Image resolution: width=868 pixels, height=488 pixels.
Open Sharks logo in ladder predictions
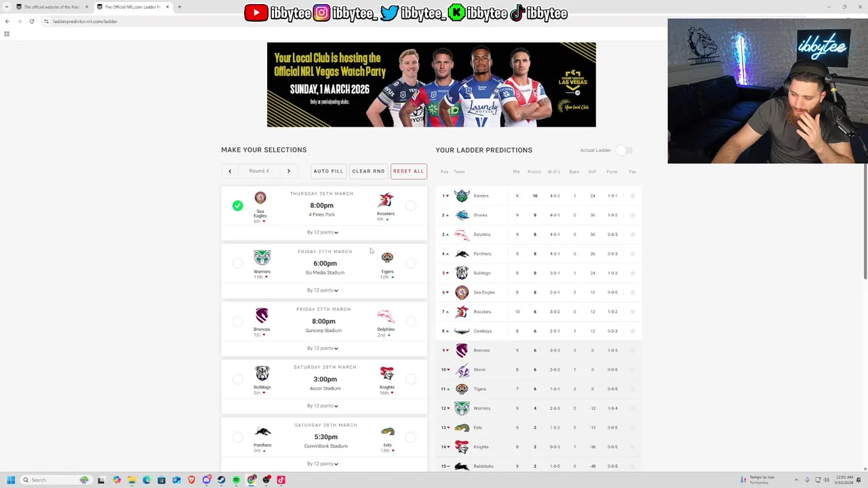click(x=462, y=215)
